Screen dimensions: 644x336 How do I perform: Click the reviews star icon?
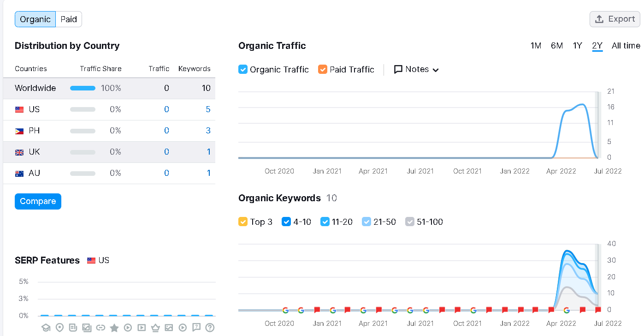point(114,328)
